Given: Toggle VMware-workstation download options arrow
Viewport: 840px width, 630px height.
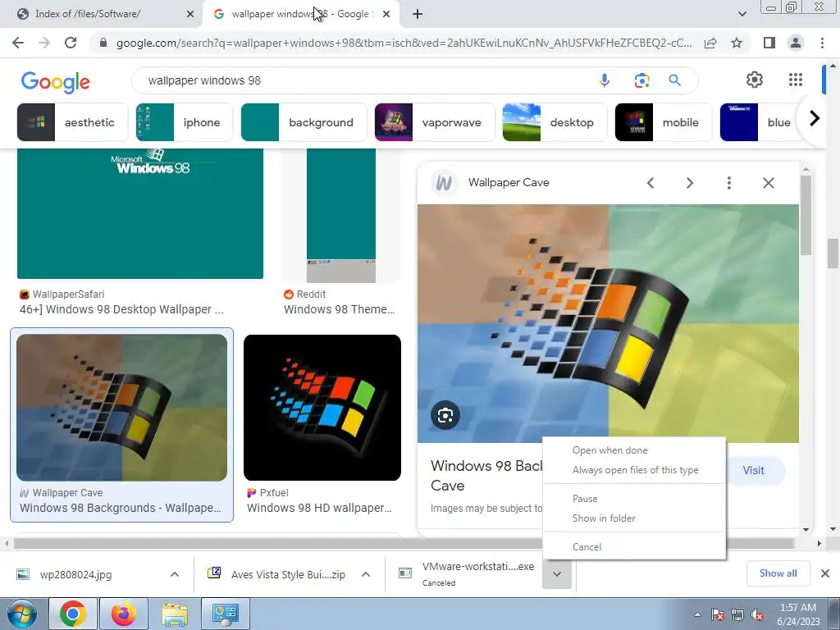Looking at the screenshot, I should [557, 574].
